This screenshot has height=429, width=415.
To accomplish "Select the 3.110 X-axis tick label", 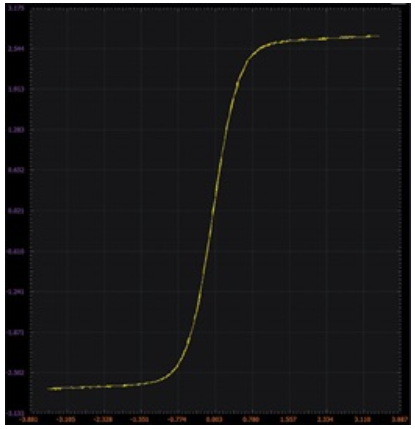I will coord(364,419).
